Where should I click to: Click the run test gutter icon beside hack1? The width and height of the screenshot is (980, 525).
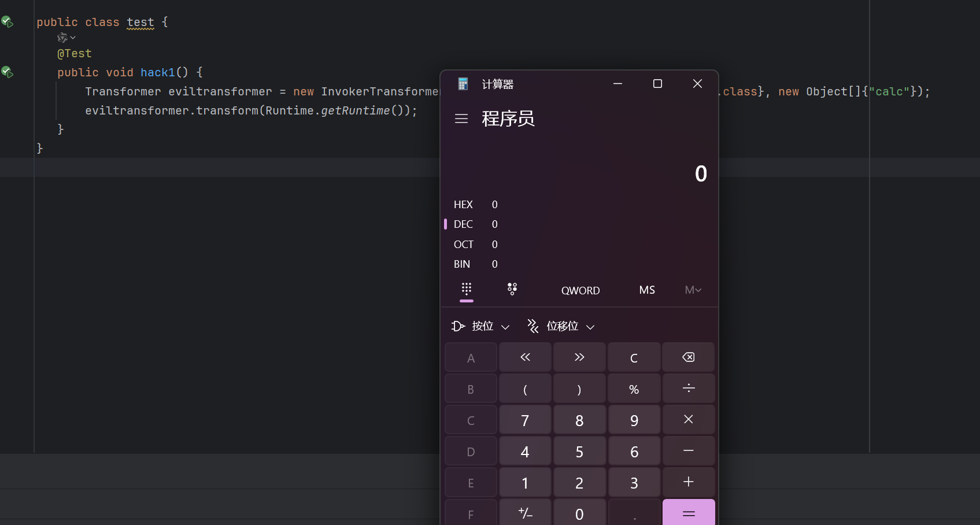[8, 72]
